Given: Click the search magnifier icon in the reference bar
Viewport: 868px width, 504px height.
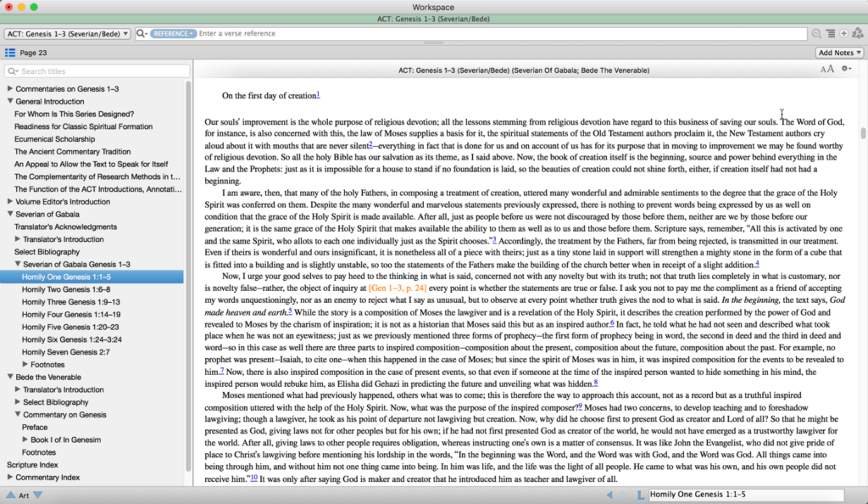Looking at the screenshot, I should (141, 33).
